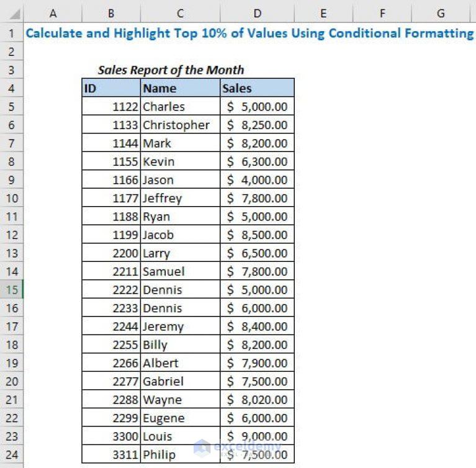Select column G header

[441, 14]
